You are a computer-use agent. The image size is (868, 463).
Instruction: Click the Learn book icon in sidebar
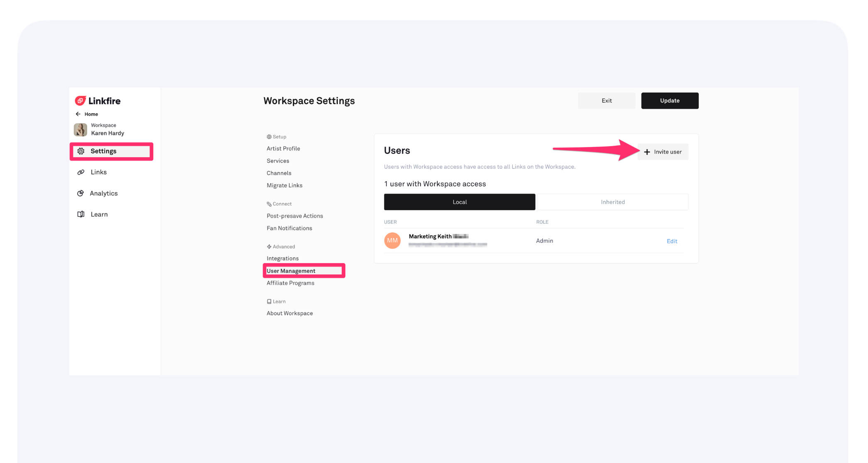pyautogui.click(x=81, y=214)
